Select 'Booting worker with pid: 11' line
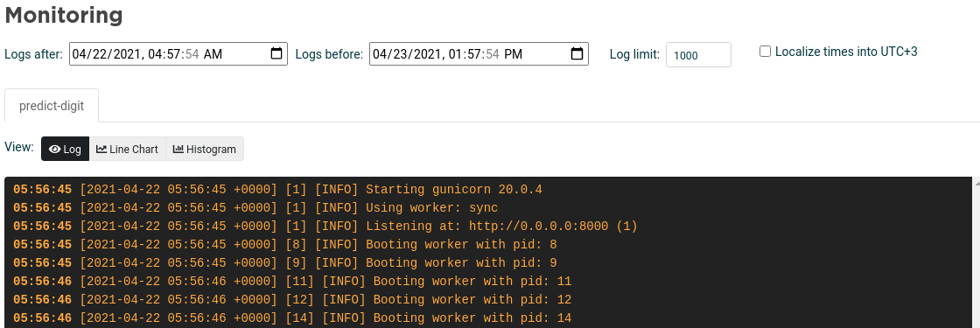Image resolution: width=980 pixels, height=328 pixels. click(x=292, y=281)
